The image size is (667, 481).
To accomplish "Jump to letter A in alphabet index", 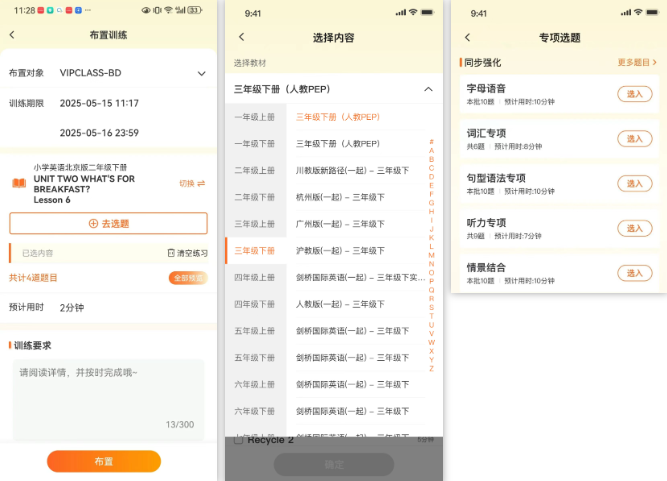I will coord(431,151).
